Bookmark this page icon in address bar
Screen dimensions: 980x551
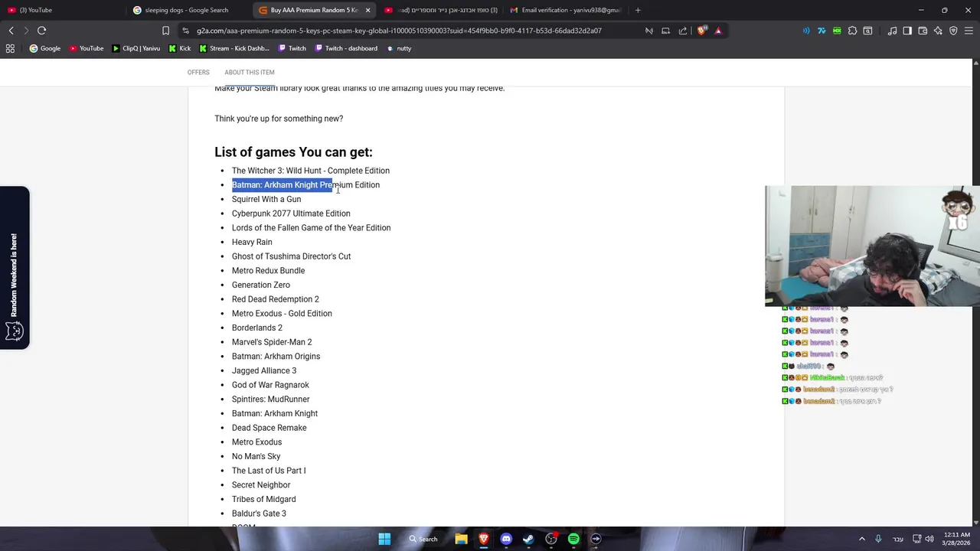coord(165,31)
